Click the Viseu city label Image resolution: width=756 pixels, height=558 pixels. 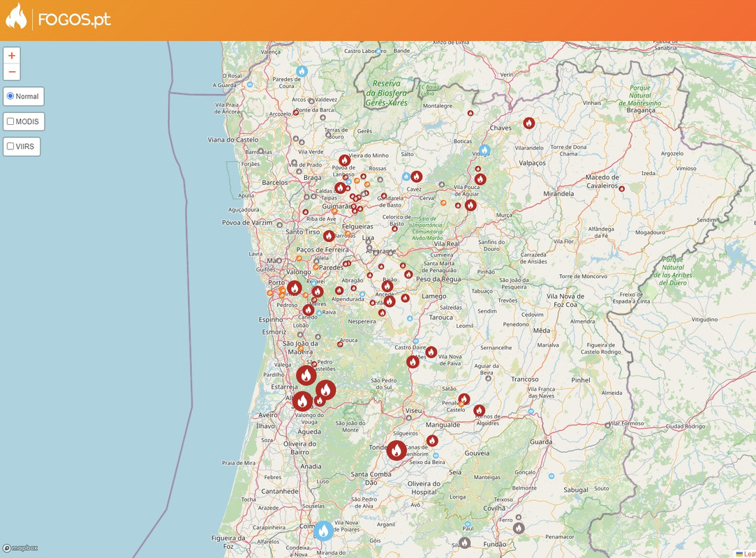pyautogui.click(x=414, y=411)
